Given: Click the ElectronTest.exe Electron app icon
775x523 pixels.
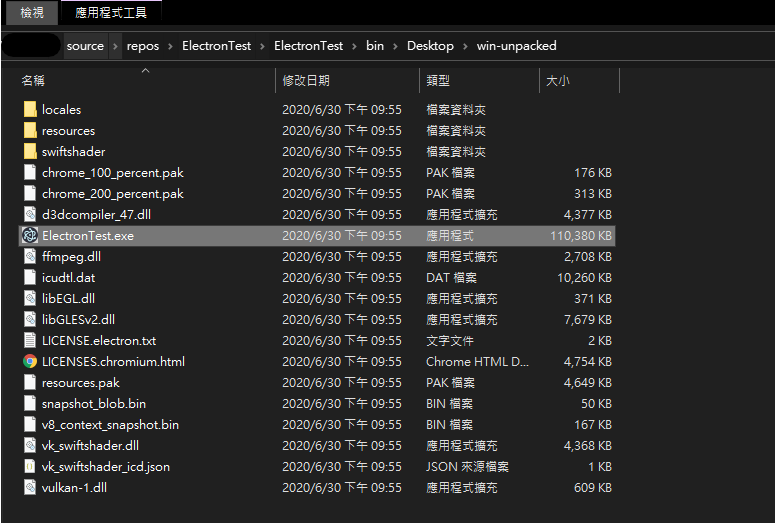Looking at the screenshot, I should 30,235.
